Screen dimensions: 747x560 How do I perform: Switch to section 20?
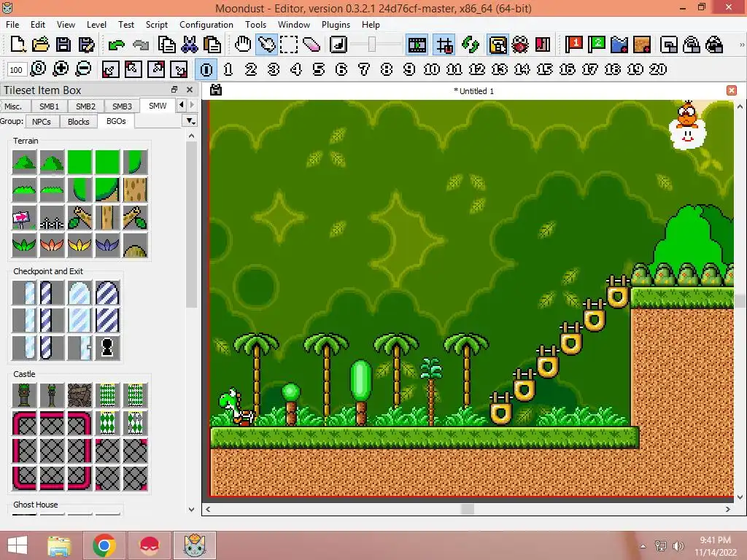coord(658,69)
